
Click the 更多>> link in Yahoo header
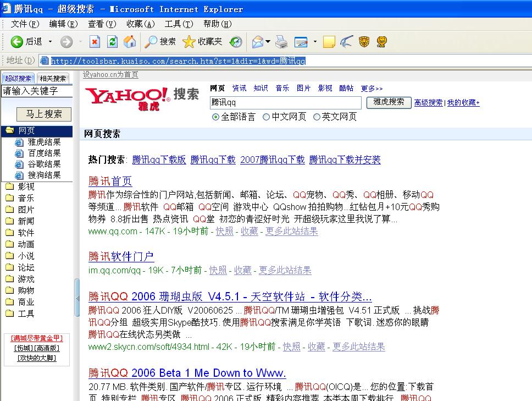[x=372, y=89]
